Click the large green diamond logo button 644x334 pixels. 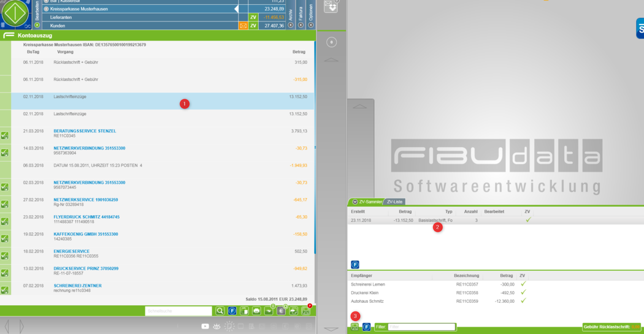[x=15, y=13]
